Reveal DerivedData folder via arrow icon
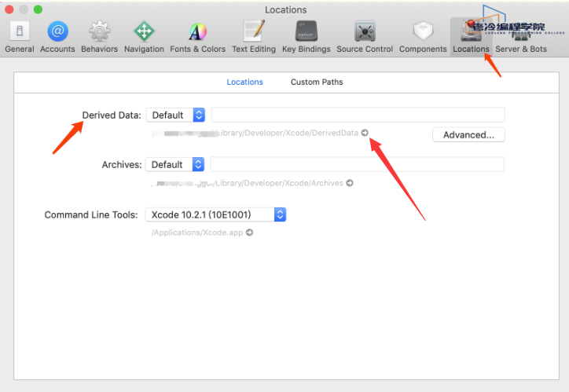The width and height of the screenshot is (569, 392). click(365, 133)
